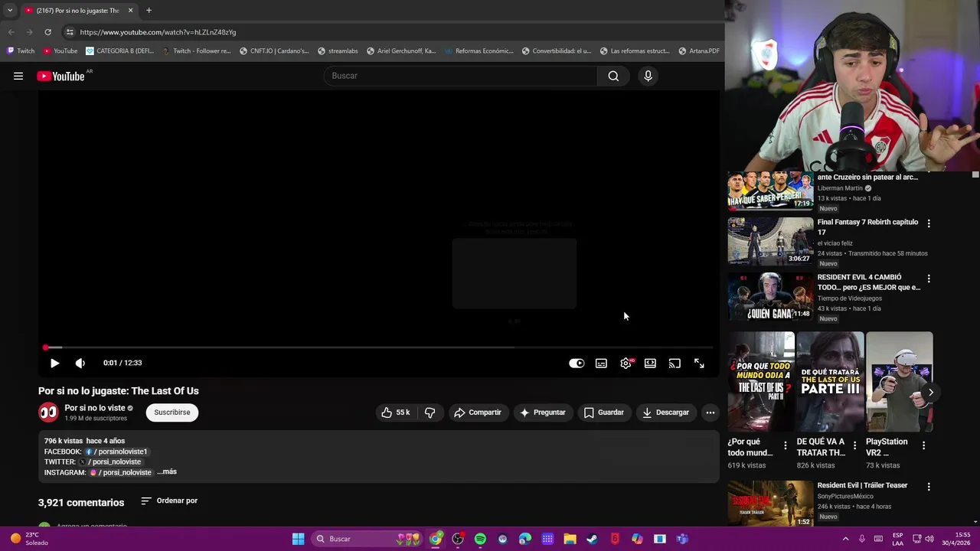Open the porsi_noloviste Twitter link

[x=110, y=462]
